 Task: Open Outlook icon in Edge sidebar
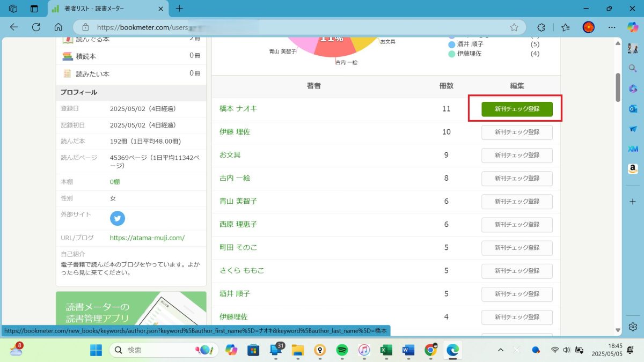(633, 109)
